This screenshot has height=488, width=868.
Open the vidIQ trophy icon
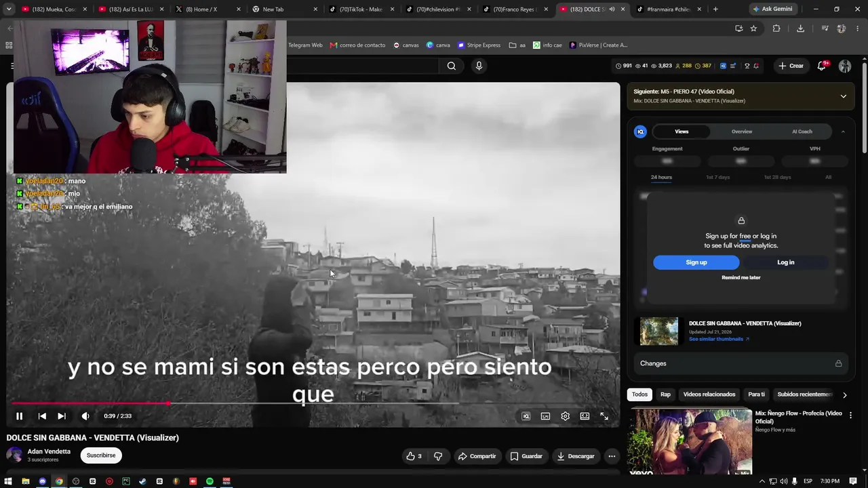coord(747,66)
